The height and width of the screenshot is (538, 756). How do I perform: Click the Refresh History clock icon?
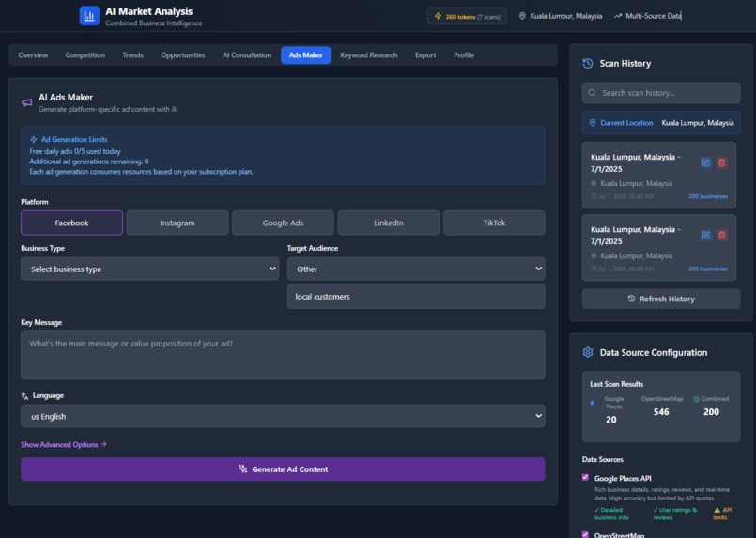[631, 299]
